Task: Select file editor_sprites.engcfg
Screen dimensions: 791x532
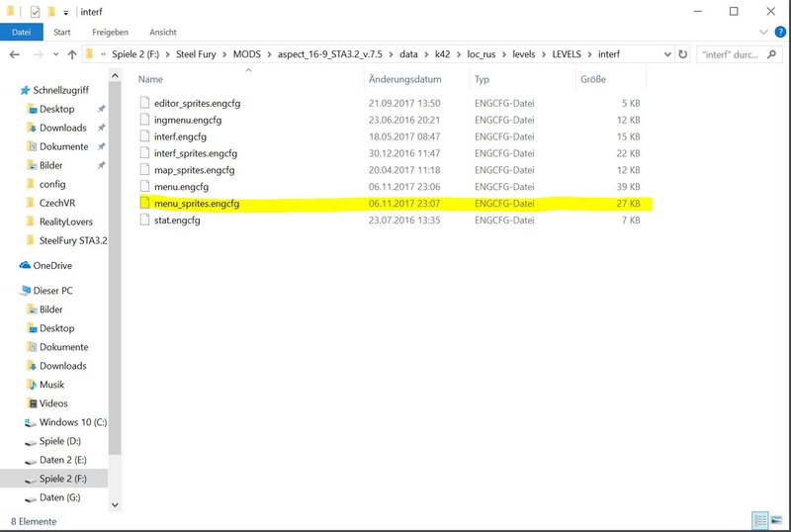Action: click(x=197, y=103)
